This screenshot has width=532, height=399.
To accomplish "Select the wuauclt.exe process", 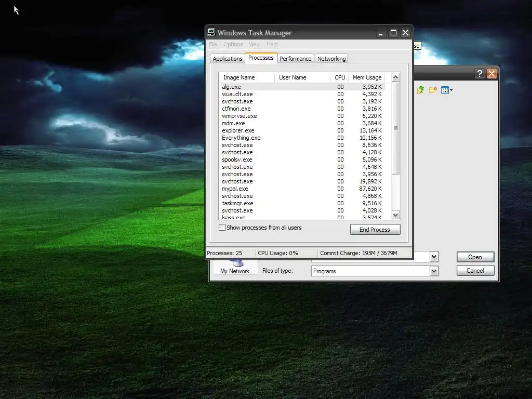I will click(303, 94).
